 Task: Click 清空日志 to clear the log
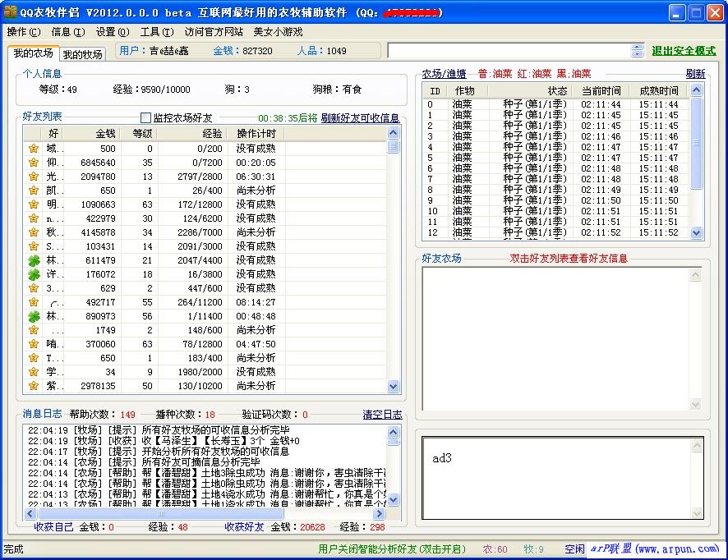tap(382, 415)
